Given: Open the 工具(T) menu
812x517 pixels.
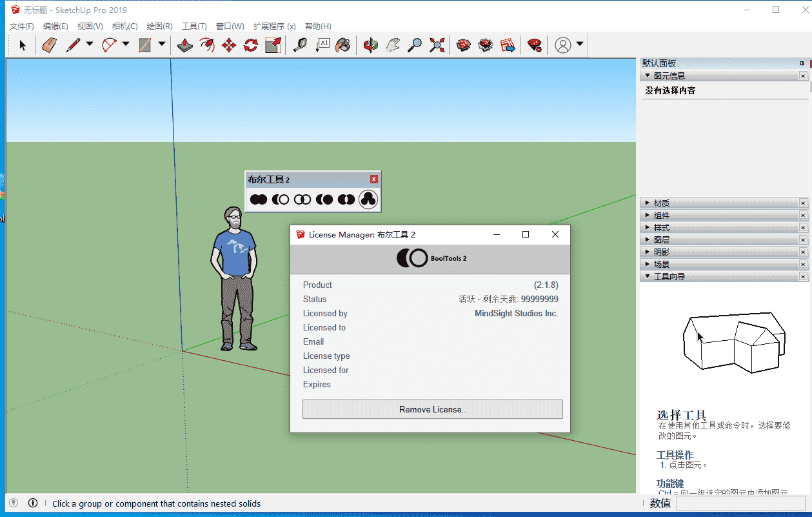Looking at the screenshot, I should [x=194, y=26].
